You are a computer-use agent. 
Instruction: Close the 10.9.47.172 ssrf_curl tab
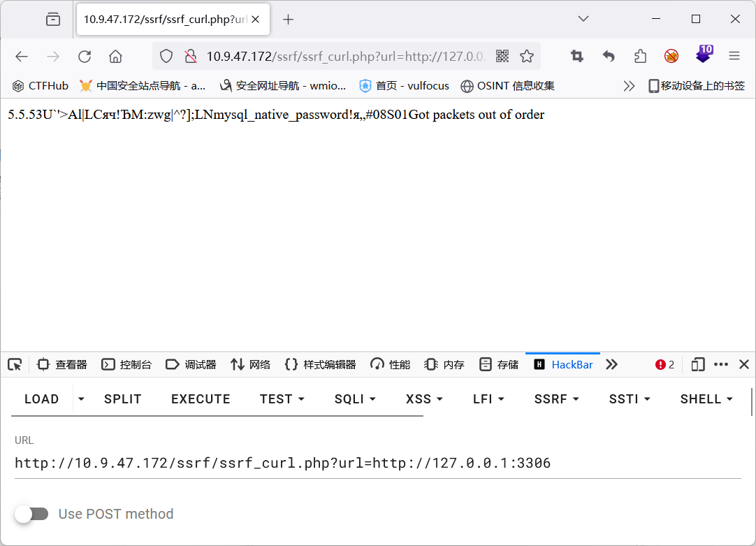point(256,20)
